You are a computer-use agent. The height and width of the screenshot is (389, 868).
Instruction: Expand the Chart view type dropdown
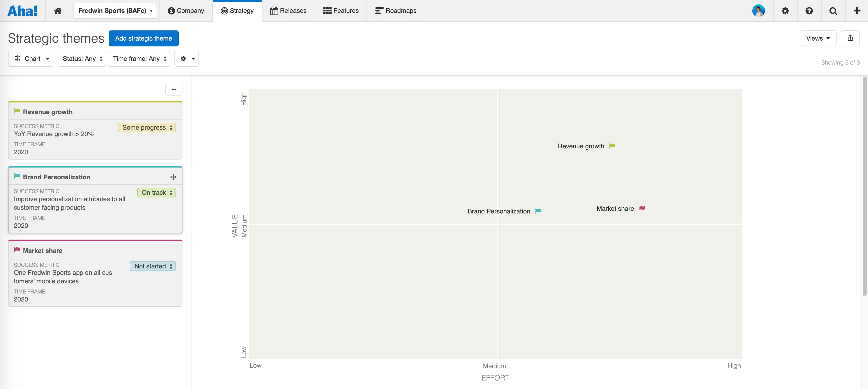click(31, 59)
